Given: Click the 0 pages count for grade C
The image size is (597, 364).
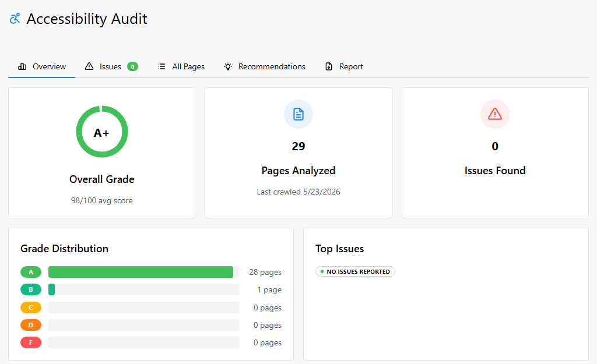Looking at the screenshot, I should pos(268,308).
